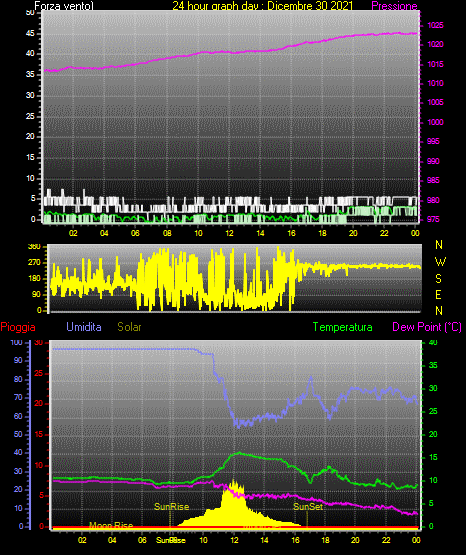Click the 1000 pressure axis value

pyautogui.click(x=435, y=122)
